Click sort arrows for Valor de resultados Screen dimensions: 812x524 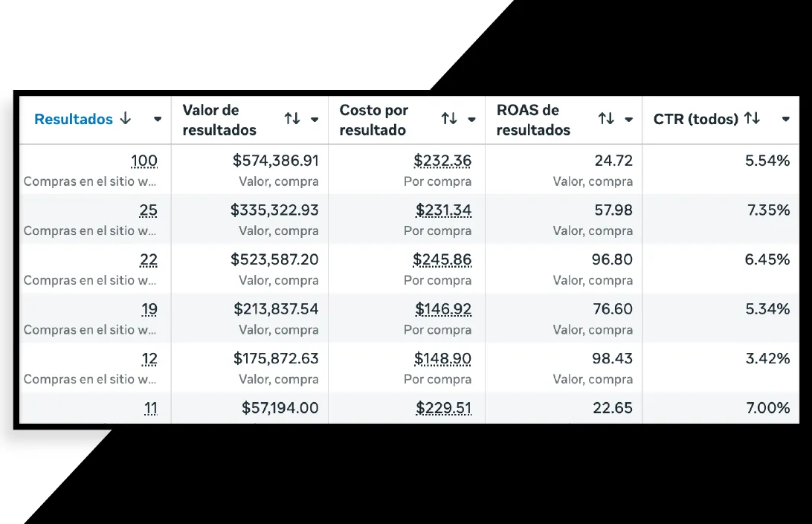[x=292, y=119]
